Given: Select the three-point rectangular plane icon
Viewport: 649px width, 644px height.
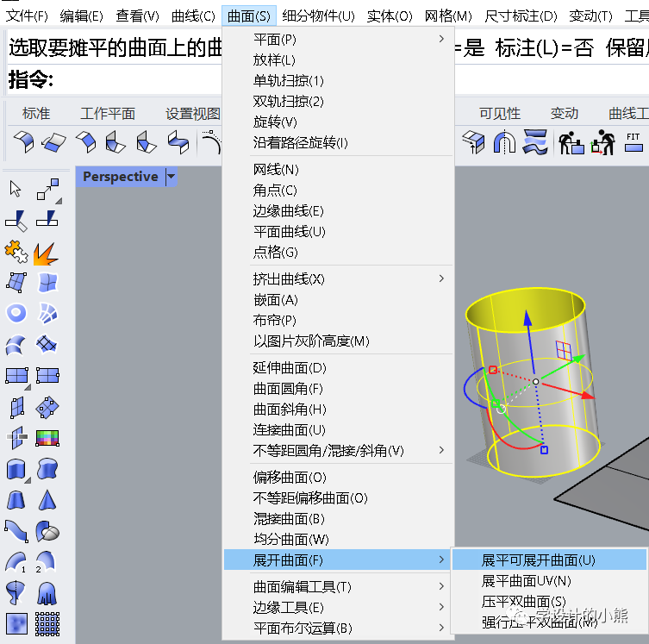Looking at the screenshot, I should tap(47, 375).
